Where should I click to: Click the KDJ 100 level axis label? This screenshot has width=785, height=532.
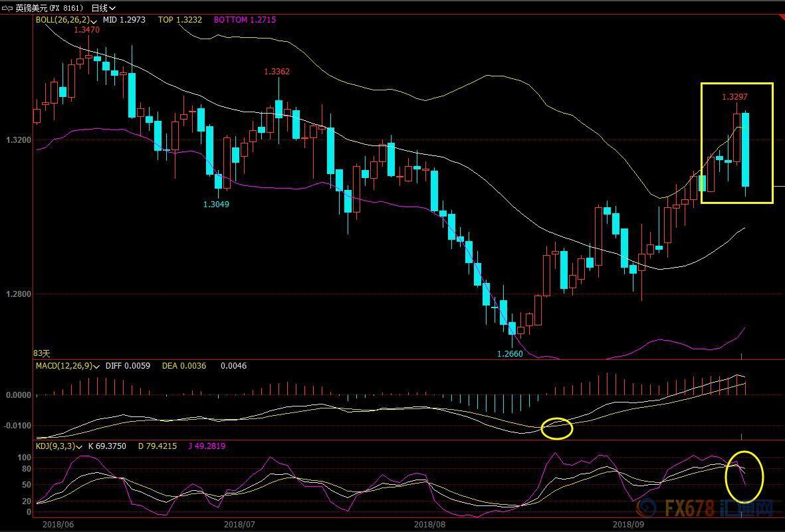click(x=25, y=458)
